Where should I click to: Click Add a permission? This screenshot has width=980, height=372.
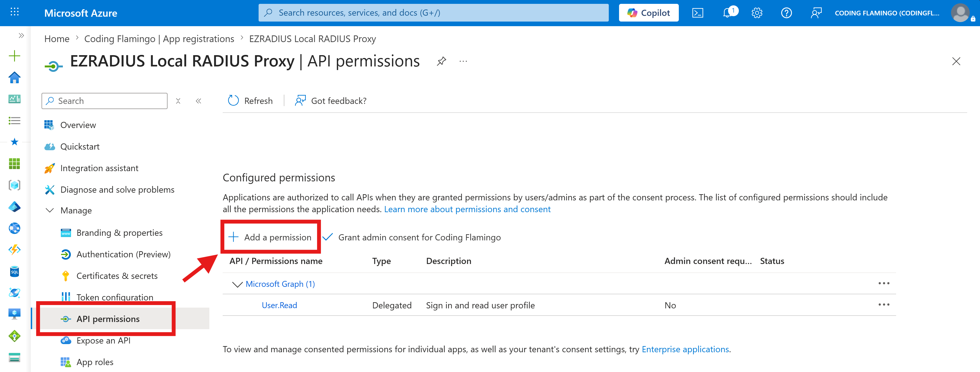click(270, 237)
